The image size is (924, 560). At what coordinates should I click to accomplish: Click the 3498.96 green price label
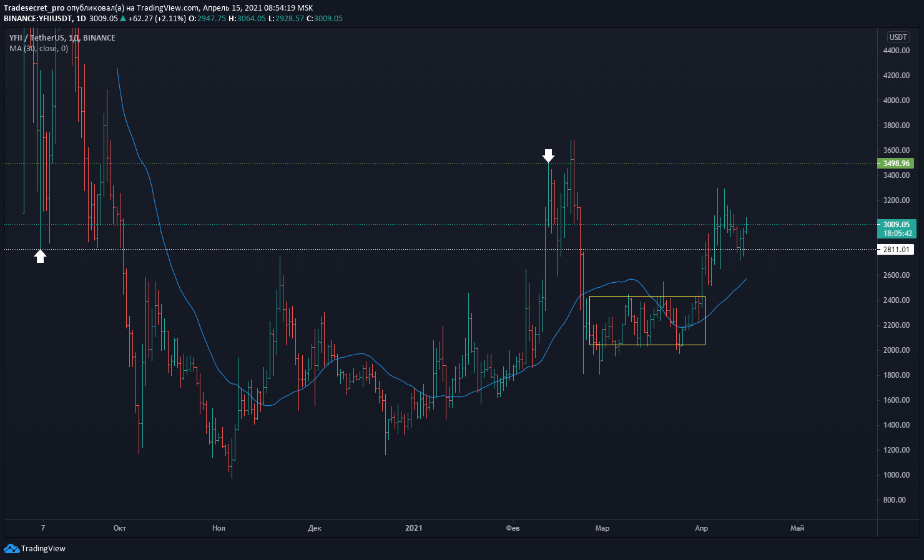(896, 164)
